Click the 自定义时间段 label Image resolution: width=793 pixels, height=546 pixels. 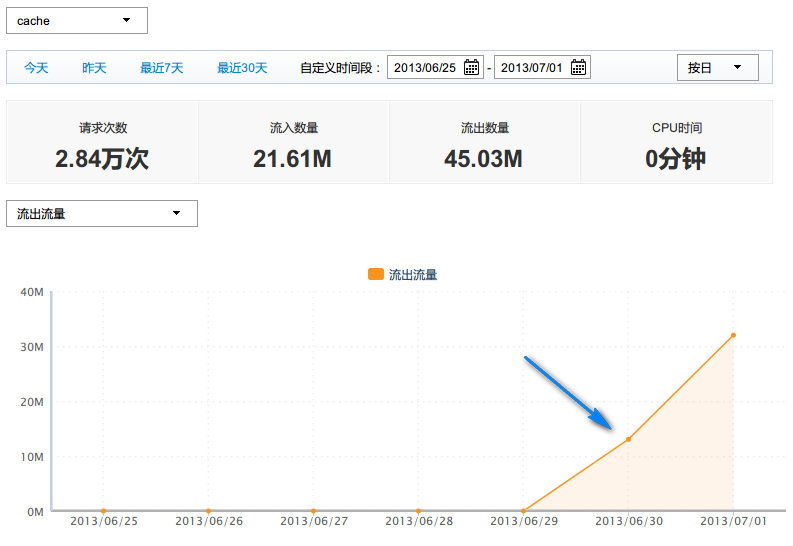(x=340, y=68)
